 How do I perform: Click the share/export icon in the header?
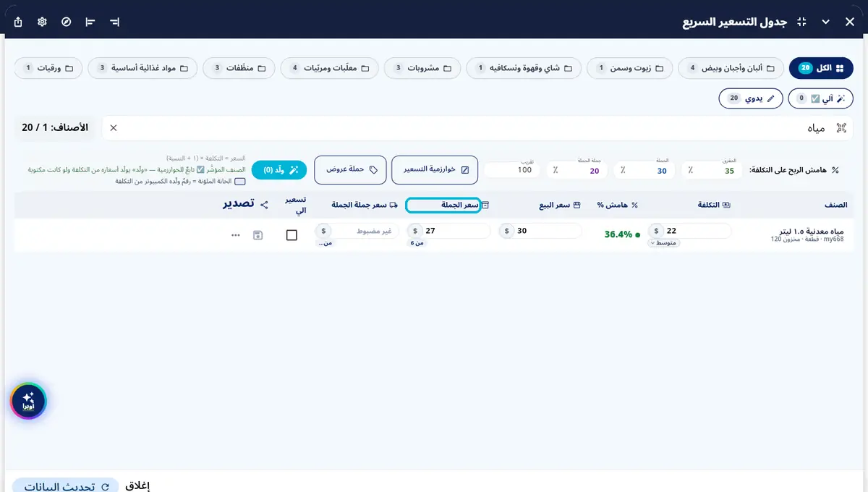[x=19, y=22]
